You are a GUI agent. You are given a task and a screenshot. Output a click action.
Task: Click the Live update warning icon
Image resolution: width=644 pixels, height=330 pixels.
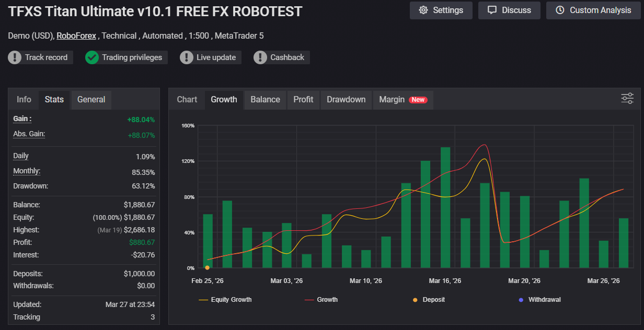tap(187, 57)
